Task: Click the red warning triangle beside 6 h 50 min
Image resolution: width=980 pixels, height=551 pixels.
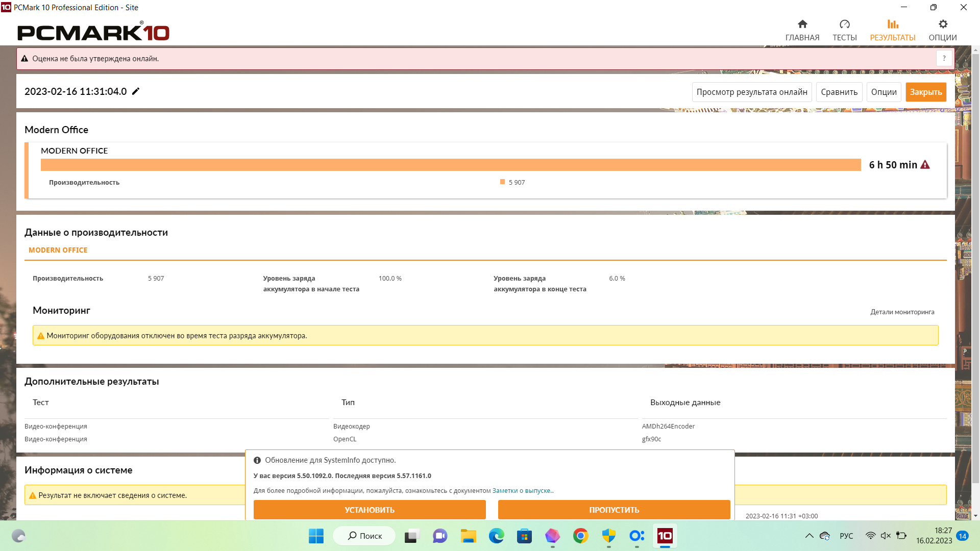Action: pos(925,165)
